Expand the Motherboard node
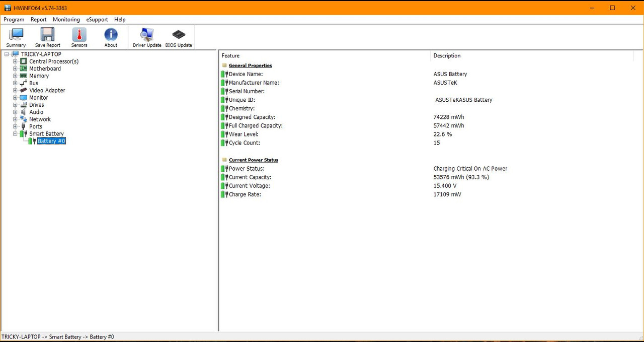 coord(15,69)
